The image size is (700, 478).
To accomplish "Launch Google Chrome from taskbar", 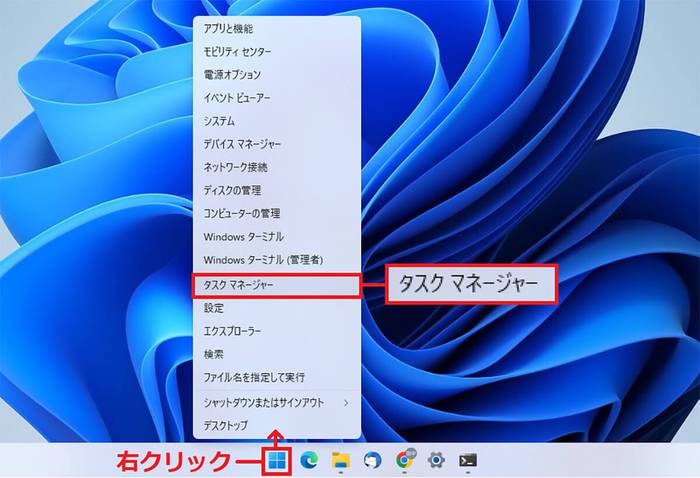I will pyautogui.click(x=404, y=459).
